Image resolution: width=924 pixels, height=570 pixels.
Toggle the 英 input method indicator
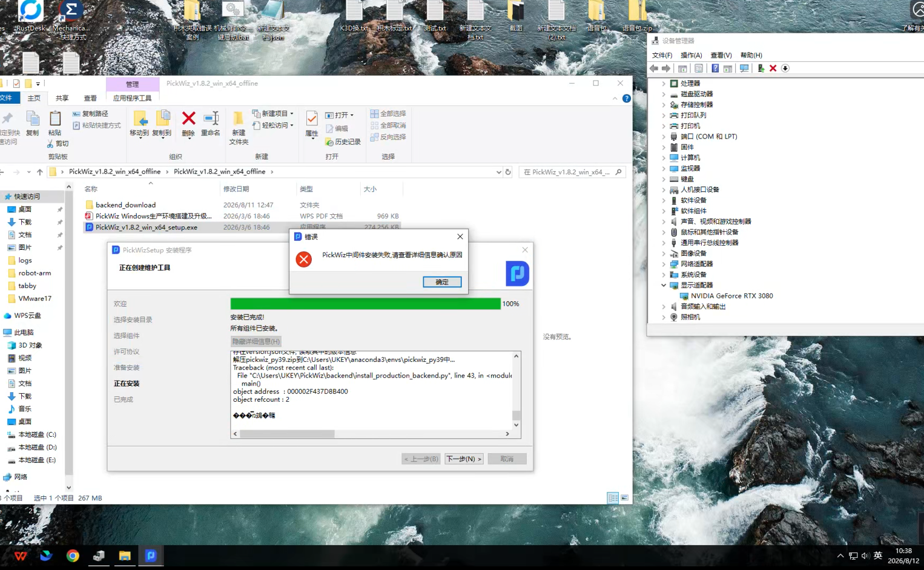point(878,555)
